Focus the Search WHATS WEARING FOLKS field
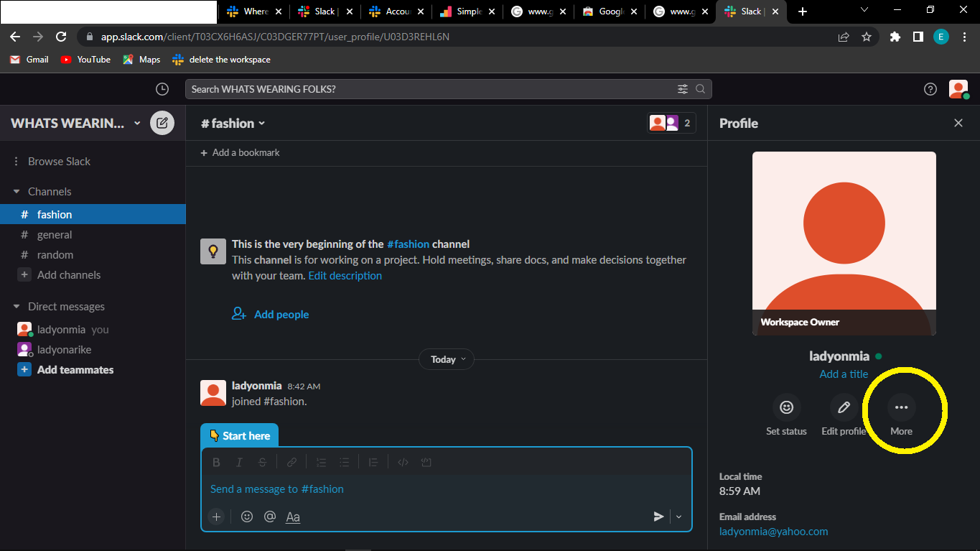This screenshot has width=980, height=551. click(448, 89)
